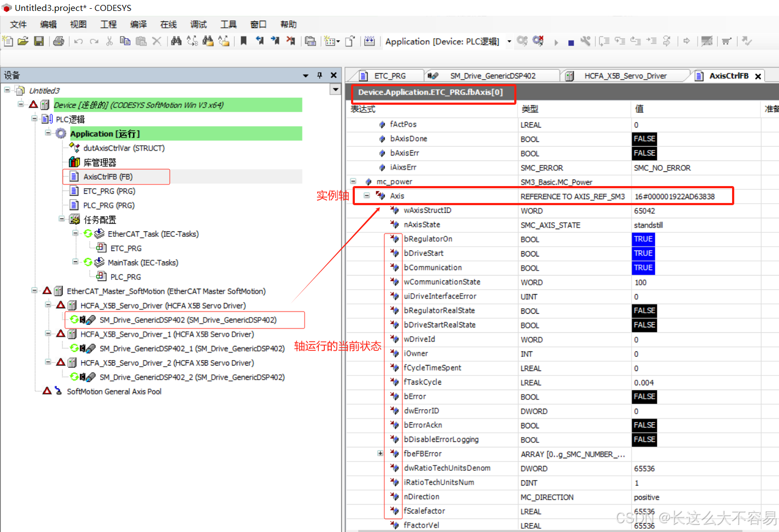Viewport: 779px width, 532px height.
Task: Jump to the previous bookmark icon
Action: [x=259, y=41]
